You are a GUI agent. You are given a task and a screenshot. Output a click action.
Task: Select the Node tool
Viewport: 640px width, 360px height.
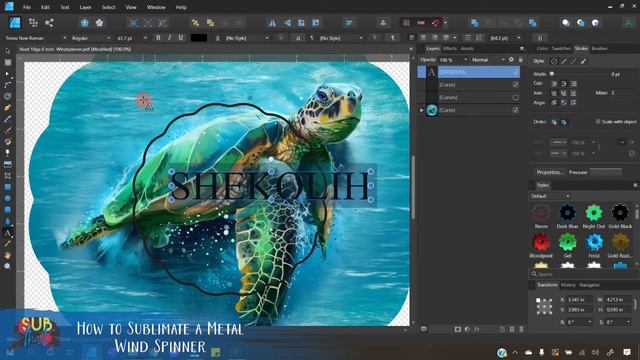point(7,74)
